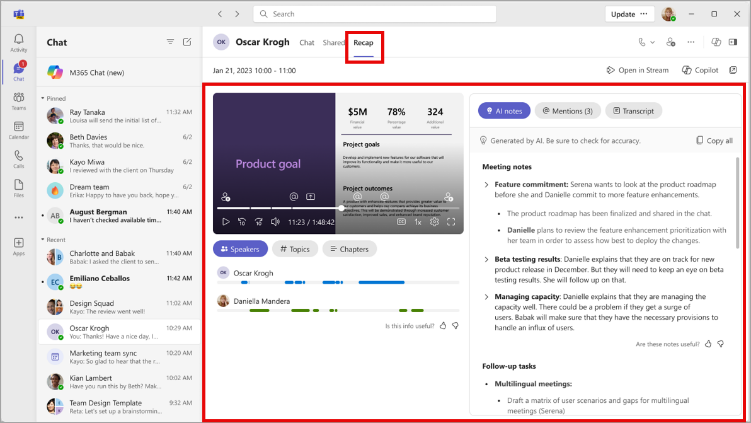This screenshot has height=423, width=751.
Task: Show more apps ellipsis in left rail
Action: [x=19, y=217]
